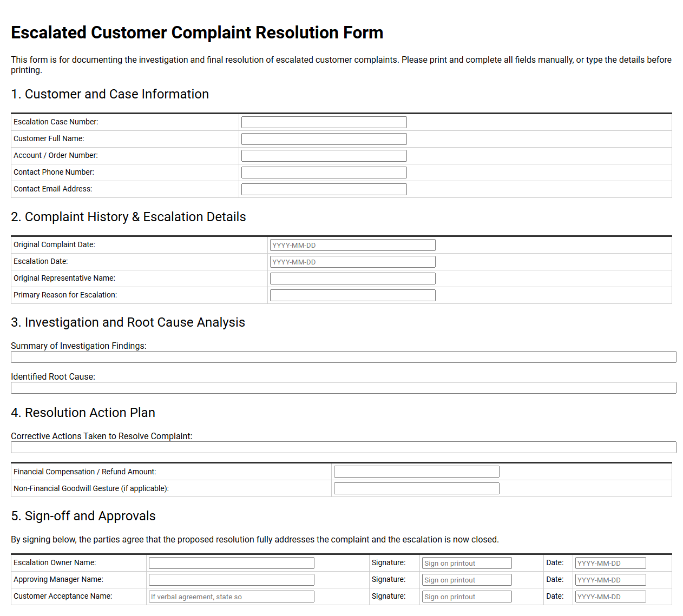Select the Account / Order Number input
The image size is (683, 616).
click(324, 156)
